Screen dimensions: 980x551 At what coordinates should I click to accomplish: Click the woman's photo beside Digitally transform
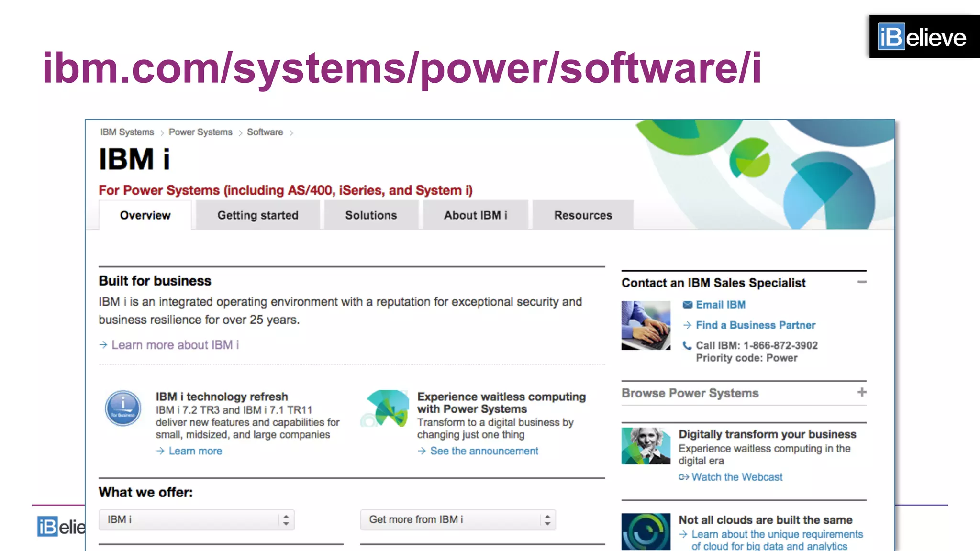click(x=646, y=446)
